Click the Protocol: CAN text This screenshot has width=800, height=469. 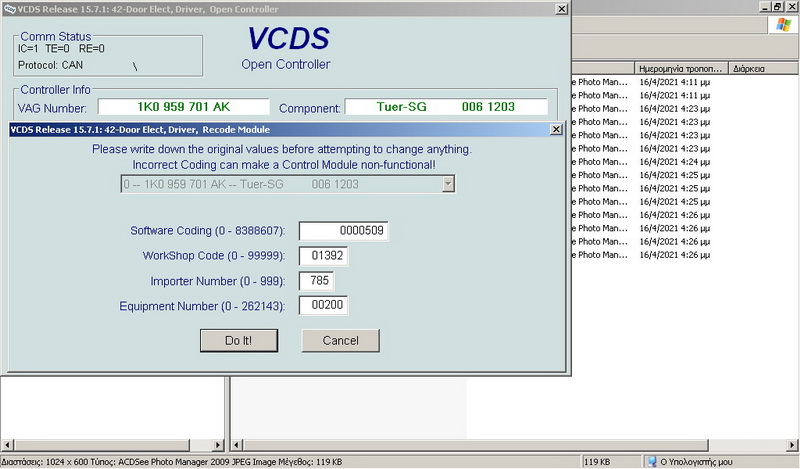point(50,65)
